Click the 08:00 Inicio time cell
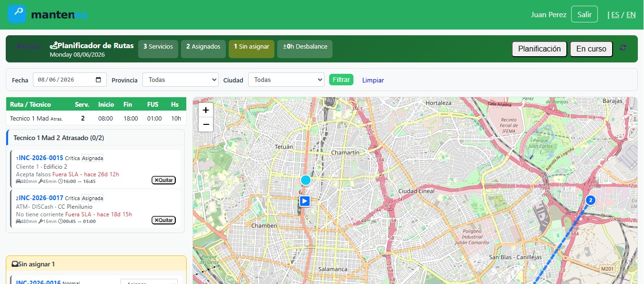 (106, 118)
